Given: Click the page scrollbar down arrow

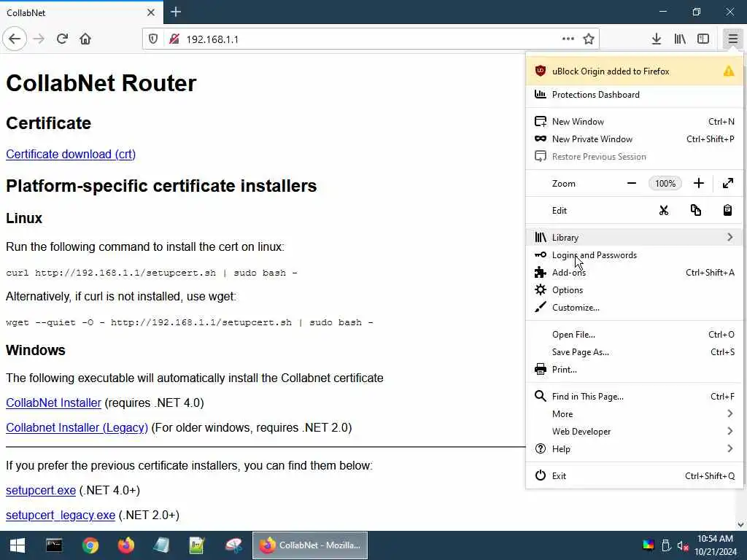Looking at the screenshot, I should pos(741,525).
